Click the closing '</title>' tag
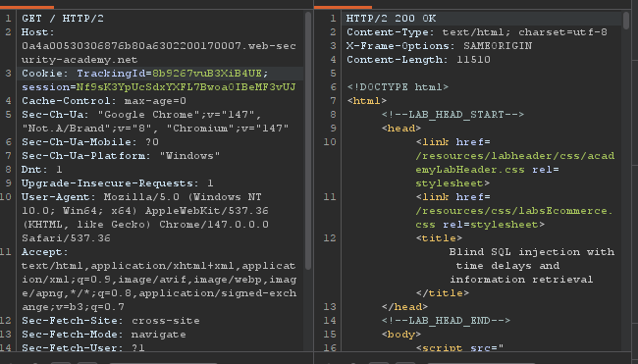Screen dimensions: 638x364 (x=443, y=293)
